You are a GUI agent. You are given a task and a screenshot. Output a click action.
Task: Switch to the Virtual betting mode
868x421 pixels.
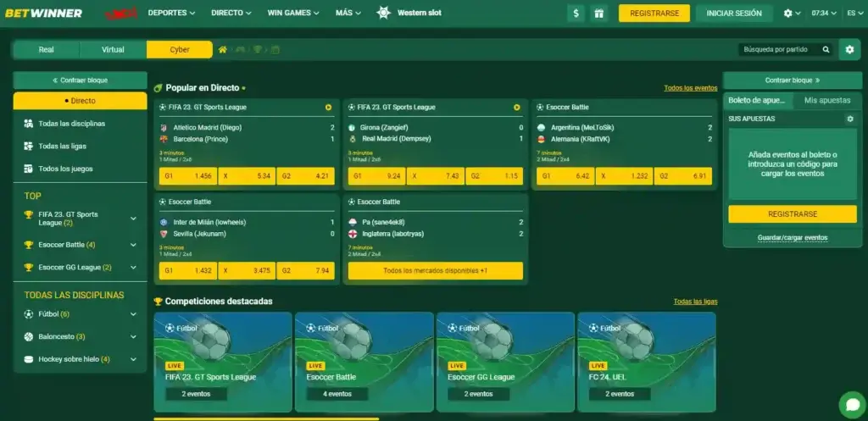[x=113, y=50]
